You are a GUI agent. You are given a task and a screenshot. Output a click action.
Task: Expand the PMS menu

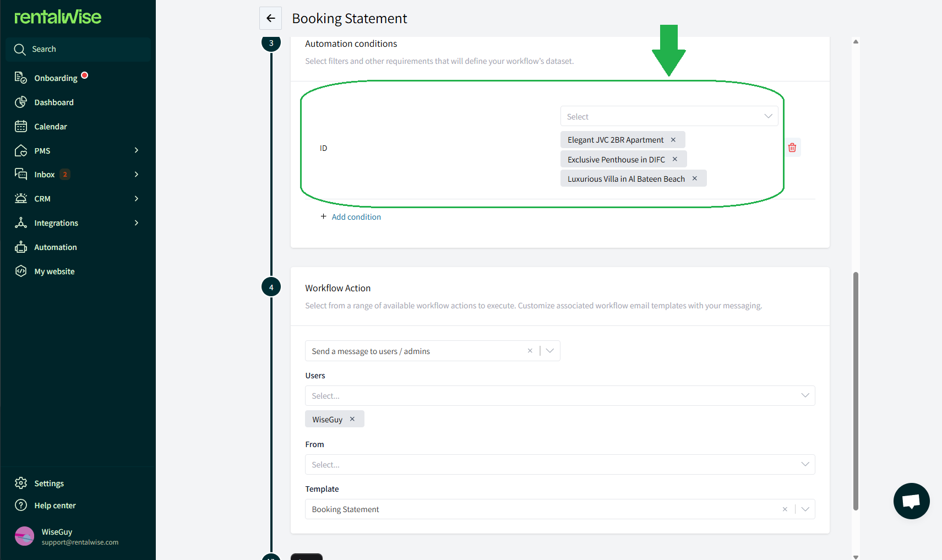point(136,150)
